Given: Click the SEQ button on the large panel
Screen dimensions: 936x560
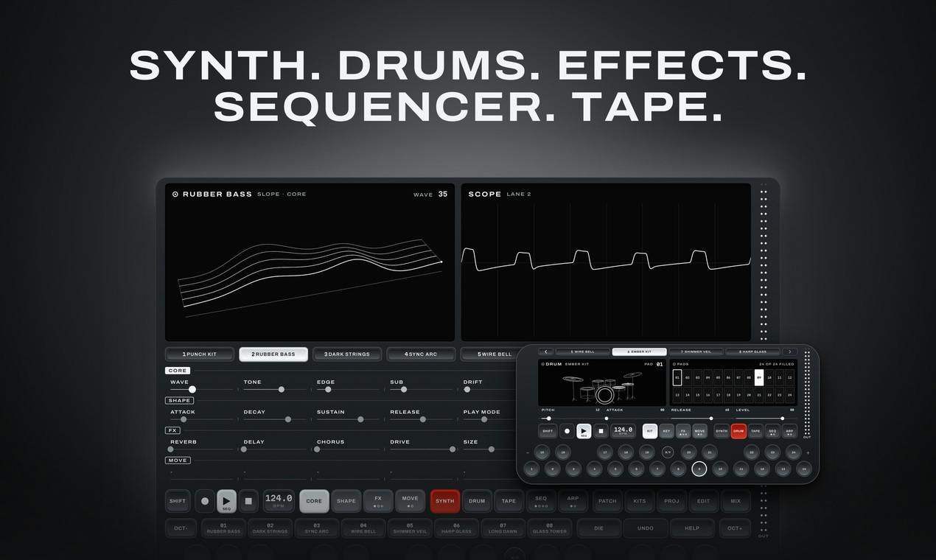Looking at the screenshot, I should pyautogui.click(x=541, y=501).
